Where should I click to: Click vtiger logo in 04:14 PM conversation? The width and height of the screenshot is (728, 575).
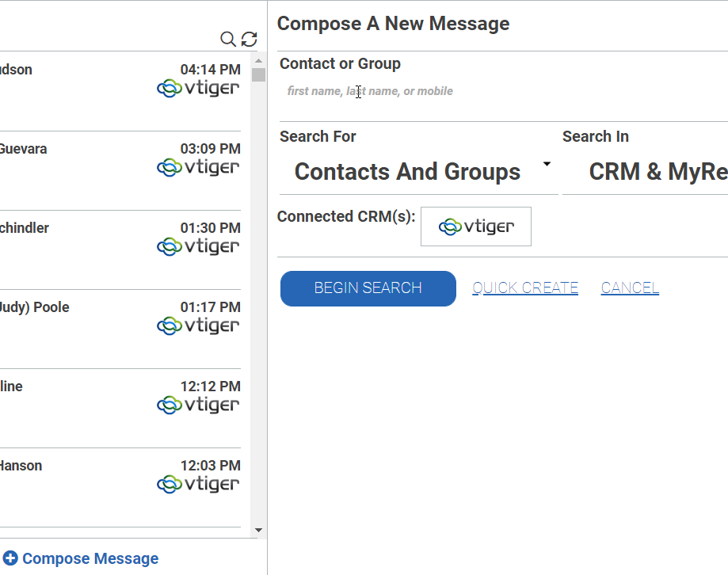pyautogui.click(x=198, y=88)
